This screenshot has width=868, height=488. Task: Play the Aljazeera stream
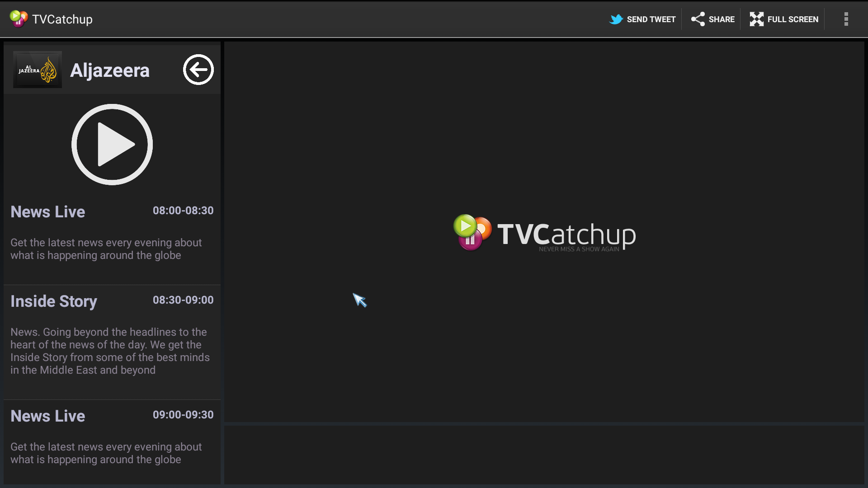coord(112,145)
